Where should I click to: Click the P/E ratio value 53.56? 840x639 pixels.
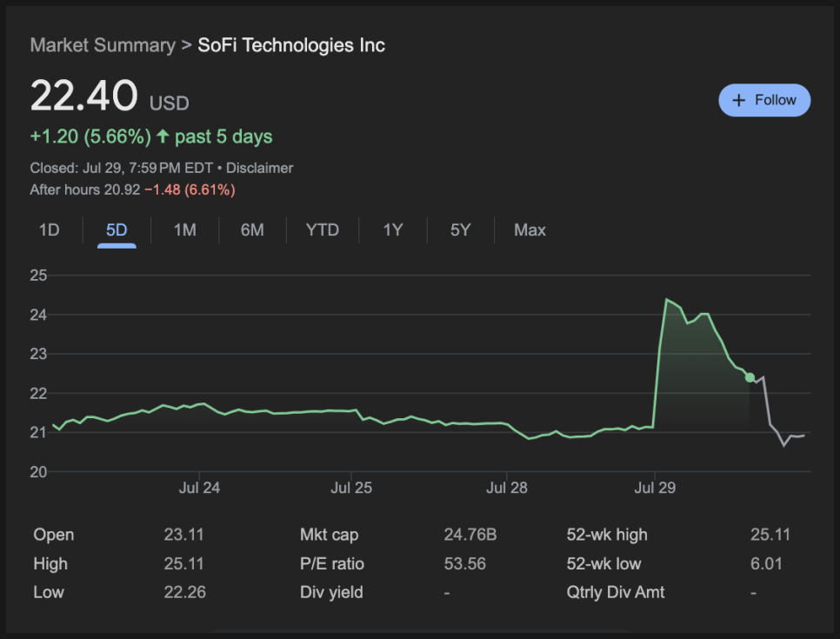pyautogui.click(x=465, y=563)
